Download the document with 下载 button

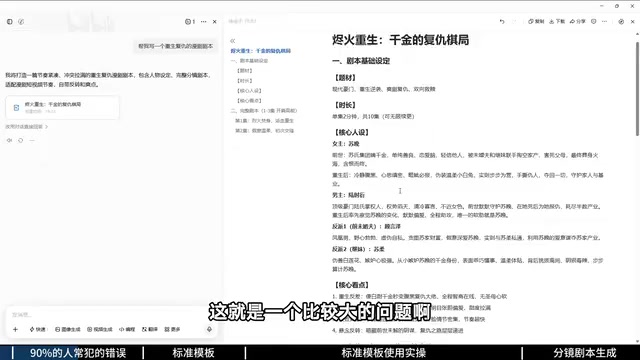(x=557, y=22)
